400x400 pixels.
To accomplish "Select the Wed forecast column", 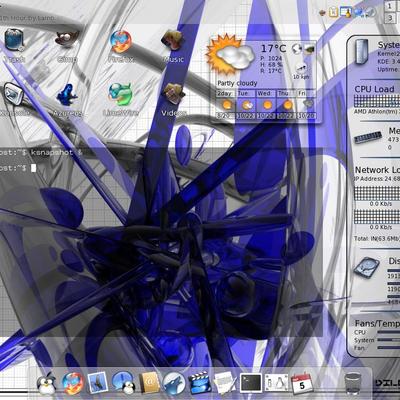I will click(266, 105).
